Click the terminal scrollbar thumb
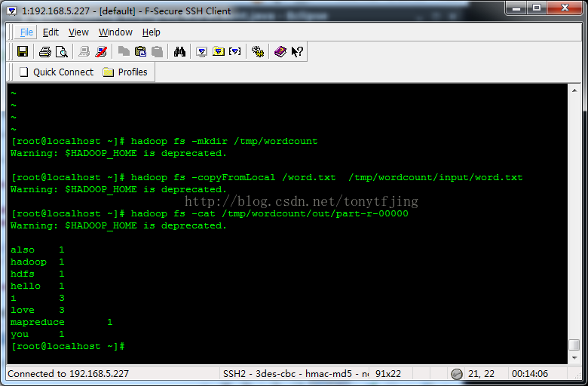 (x=574, y=345)
